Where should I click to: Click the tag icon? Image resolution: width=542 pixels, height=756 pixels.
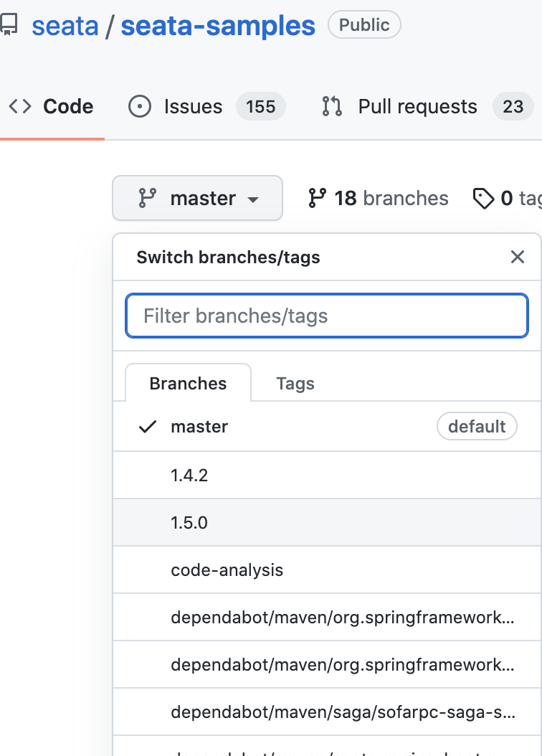point(483,199)
